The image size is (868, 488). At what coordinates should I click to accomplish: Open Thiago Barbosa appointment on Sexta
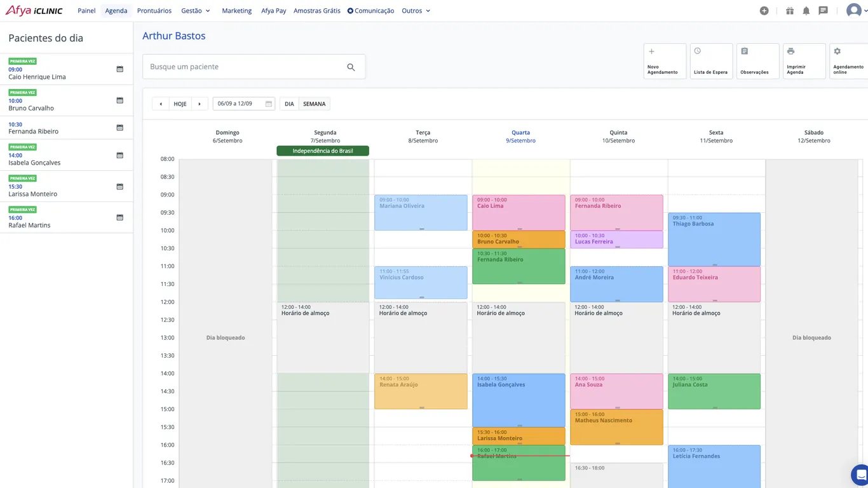714,240
